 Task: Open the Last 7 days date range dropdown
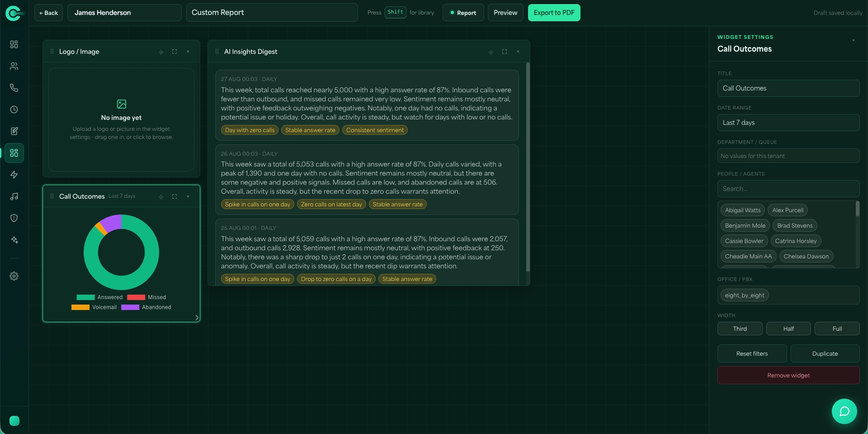tap(788, 123)
